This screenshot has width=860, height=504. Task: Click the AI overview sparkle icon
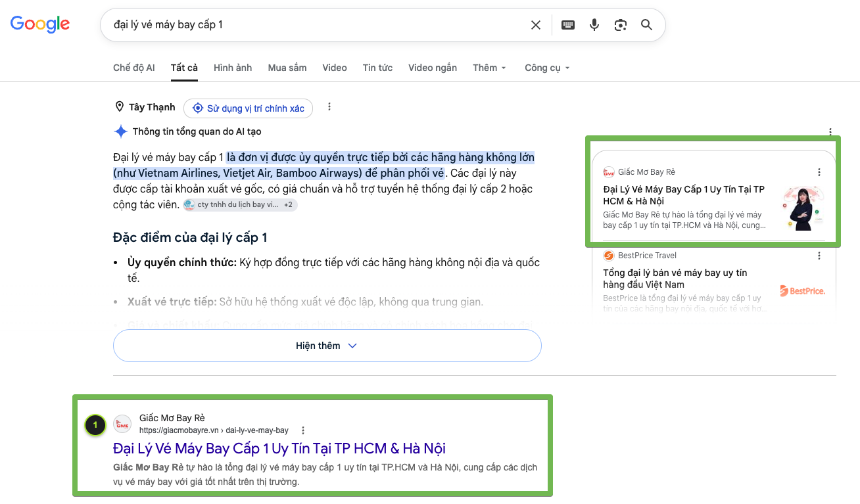click(121, 131)
